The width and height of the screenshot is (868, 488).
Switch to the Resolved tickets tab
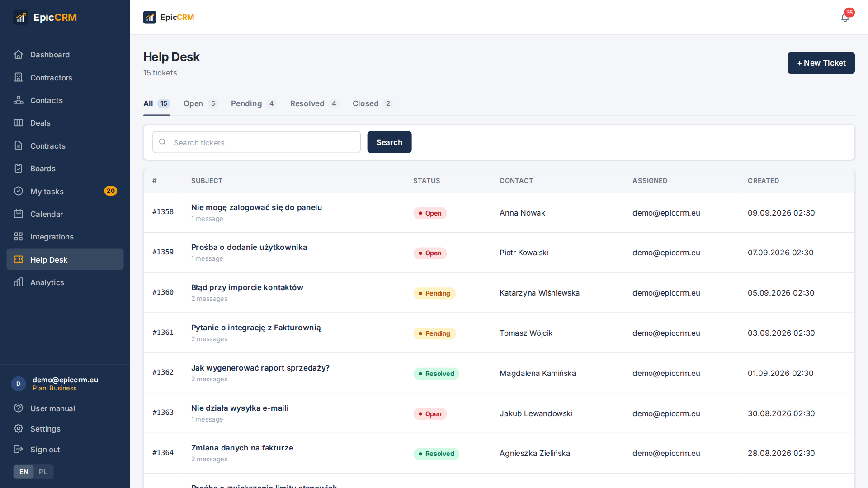point(314,103)
